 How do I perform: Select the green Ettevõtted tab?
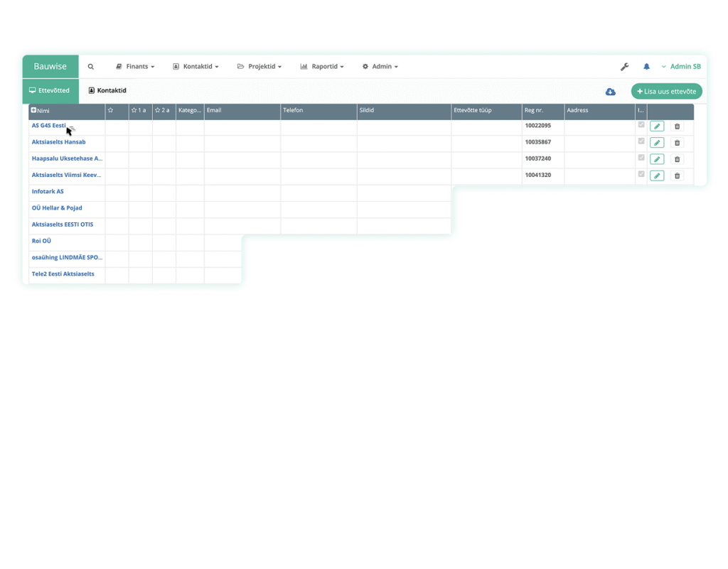(49, 90)
